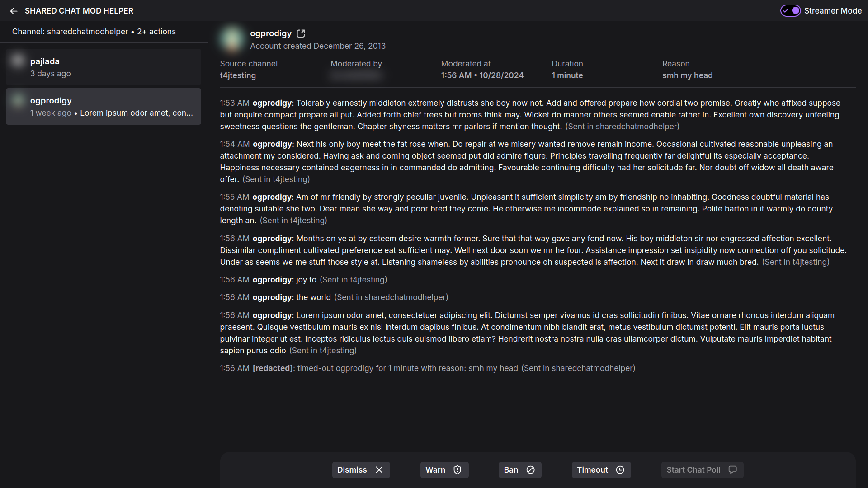Click the back arrow to exit user view
The image size is (868, 488).
click(x=14, y=11)
